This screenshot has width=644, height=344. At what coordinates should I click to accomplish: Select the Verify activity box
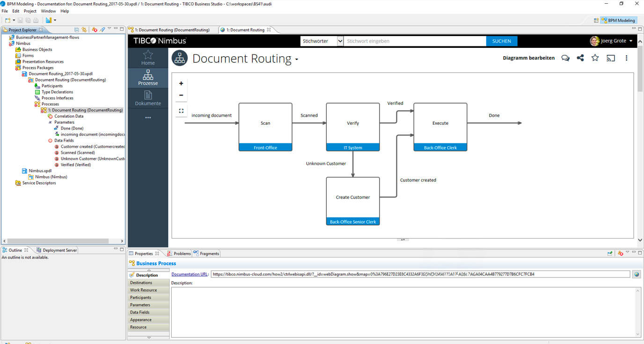[x=353, y=127]
